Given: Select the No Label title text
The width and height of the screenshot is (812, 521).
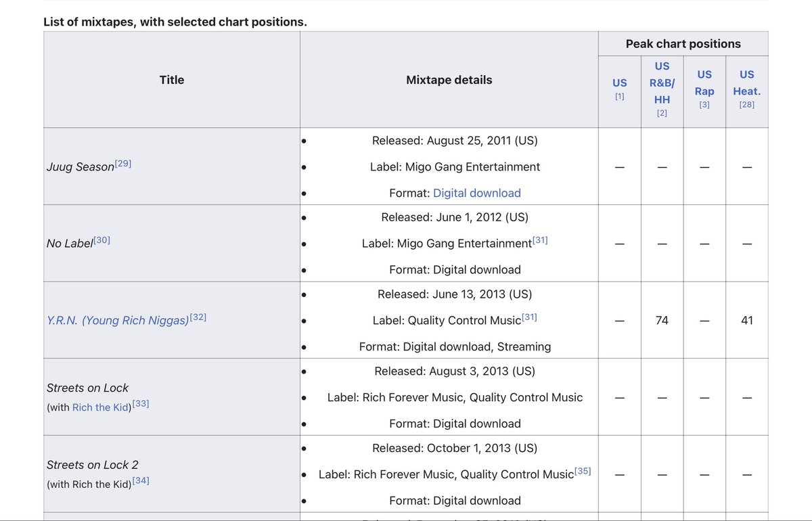Looking at the screenshot, I should pos(70,244).
